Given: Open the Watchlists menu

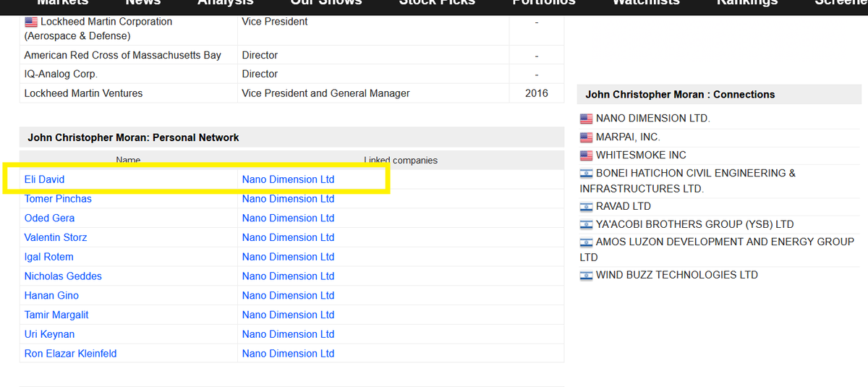Looking at the screenshot, I should 646,3.
